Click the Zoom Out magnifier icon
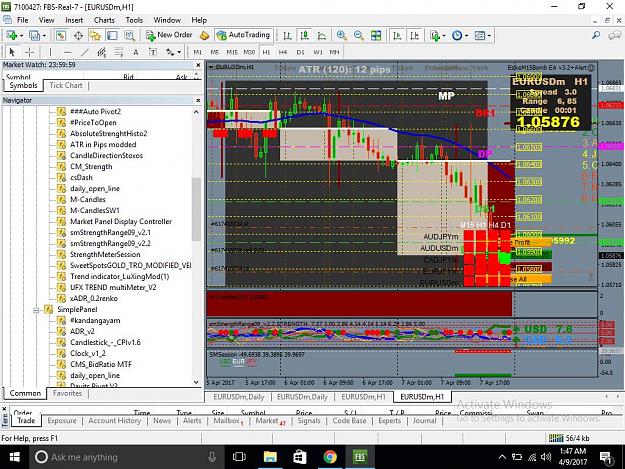625x469 pixels. 359,35
